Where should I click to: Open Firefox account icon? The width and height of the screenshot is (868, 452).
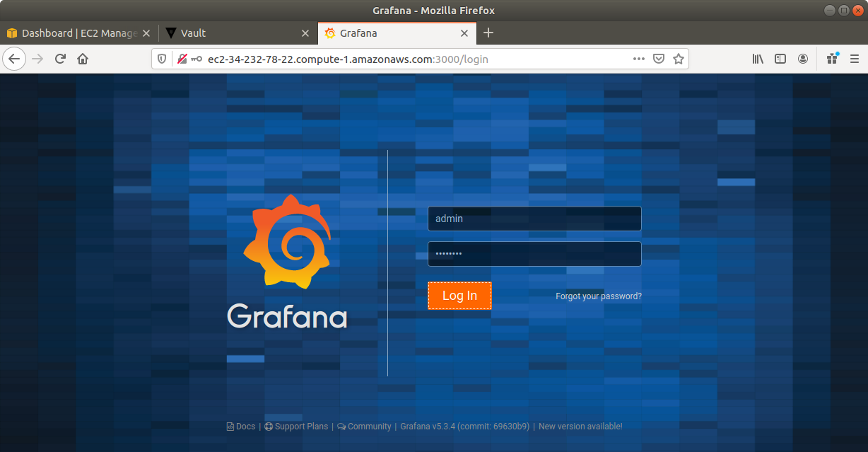pyautogui.click(x=803, y=59)
